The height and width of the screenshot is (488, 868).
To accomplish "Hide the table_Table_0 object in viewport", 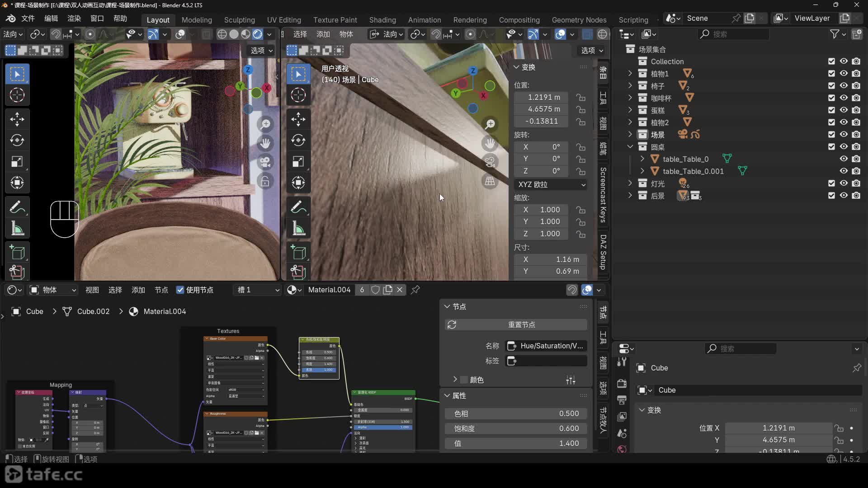I will [x=844, y=159].
